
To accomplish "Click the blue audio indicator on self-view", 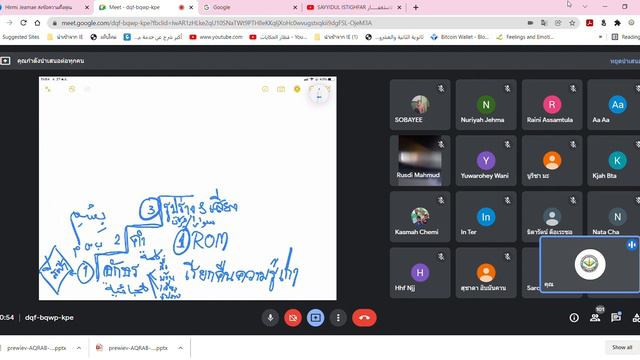I will point(631,245).
